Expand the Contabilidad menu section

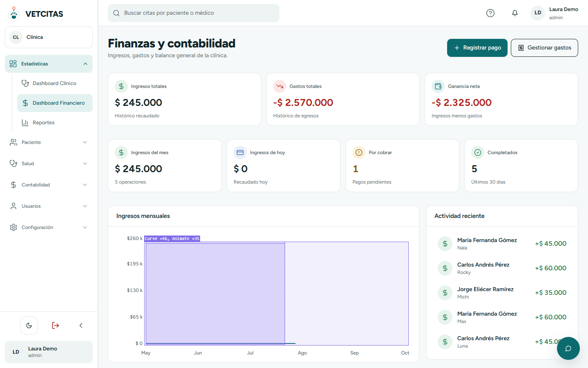(49, 185)
